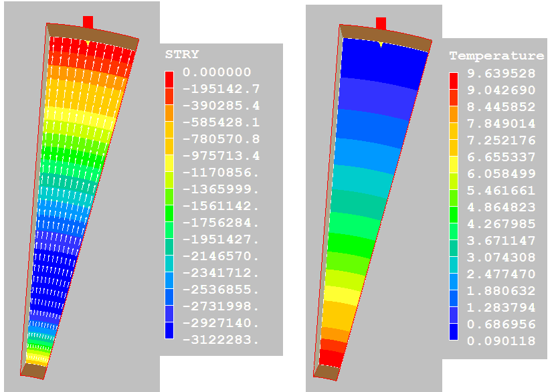Click STRY legend value -1951427.
558x392 pixels.
pos(221,239)
